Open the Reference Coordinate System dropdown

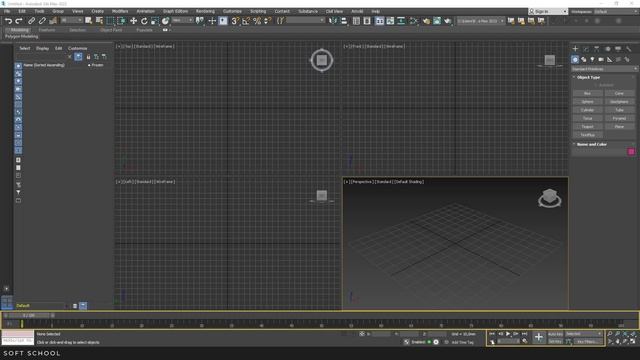182,20
